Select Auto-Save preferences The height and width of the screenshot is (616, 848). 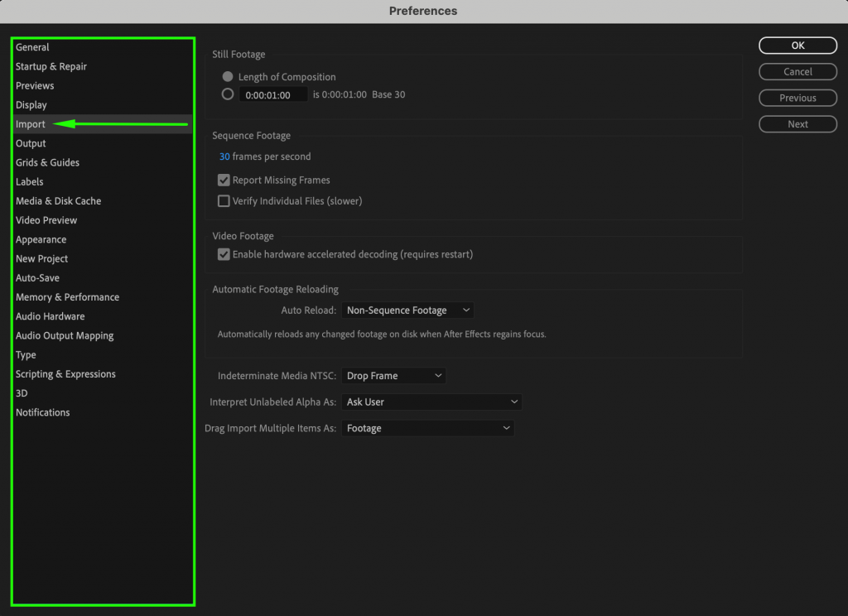click(36, 277)
